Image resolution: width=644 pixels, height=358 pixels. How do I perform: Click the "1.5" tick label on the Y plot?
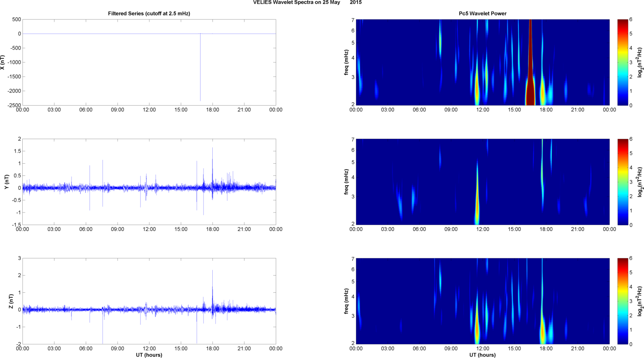click(17, 151)
